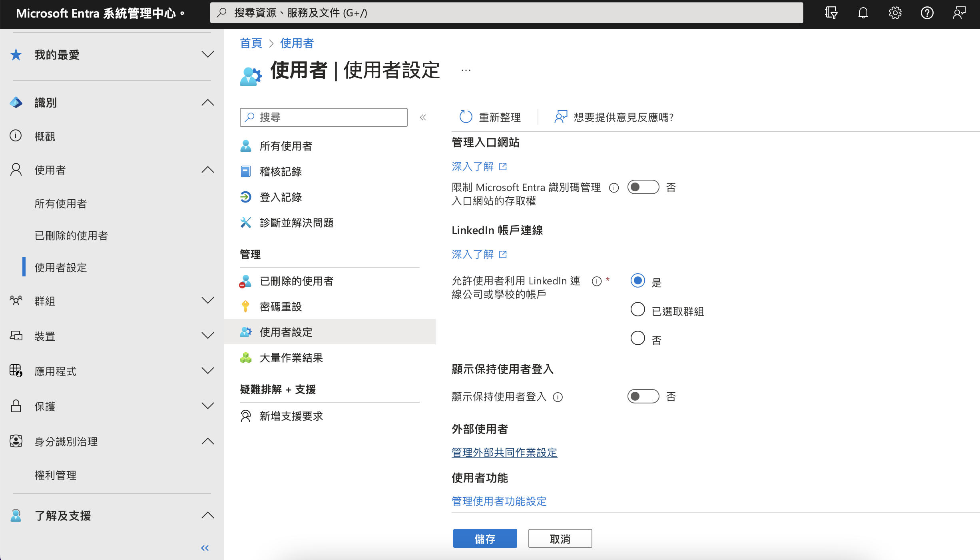Collapse the 了解及支援 chevron
980x560 pixels.
click(x=208, y=515)
